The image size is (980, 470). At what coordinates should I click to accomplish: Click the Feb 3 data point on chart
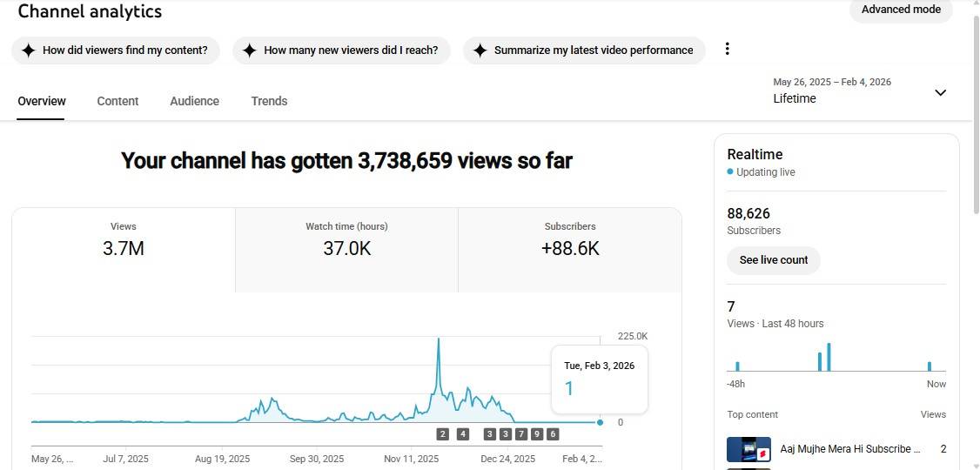(x=600, y=422)
